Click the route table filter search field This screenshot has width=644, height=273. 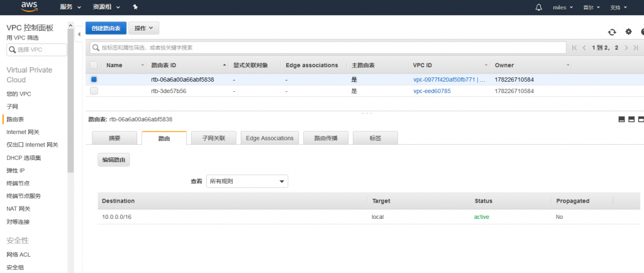[x=327, y=48]
